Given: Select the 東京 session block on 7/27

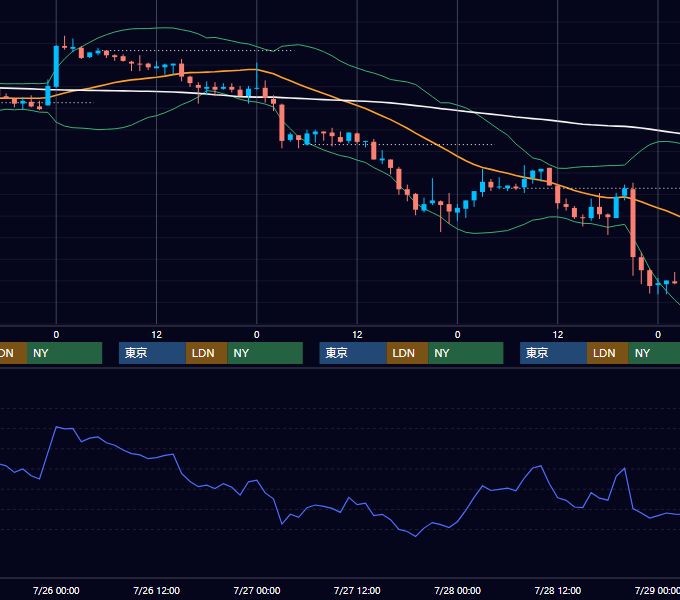Looking at the screenshot, I should (x=353, y=353).
